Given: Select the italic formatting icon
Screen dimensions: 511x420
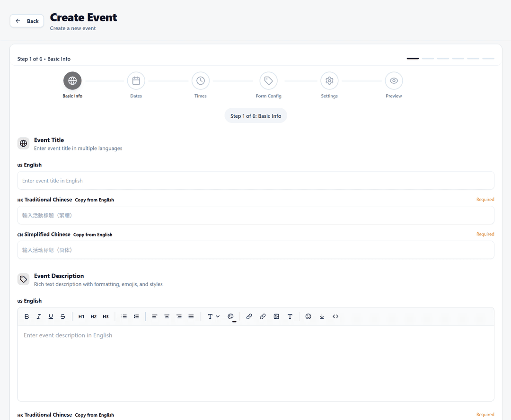Looking at the screenshot, I should click(38, 316).
